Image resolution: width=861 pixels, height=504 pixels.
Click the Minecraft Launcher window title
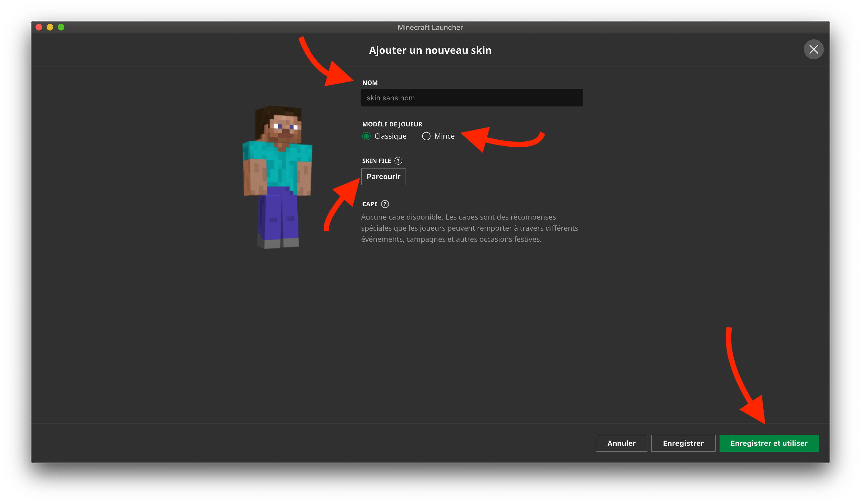coord(430,27)
